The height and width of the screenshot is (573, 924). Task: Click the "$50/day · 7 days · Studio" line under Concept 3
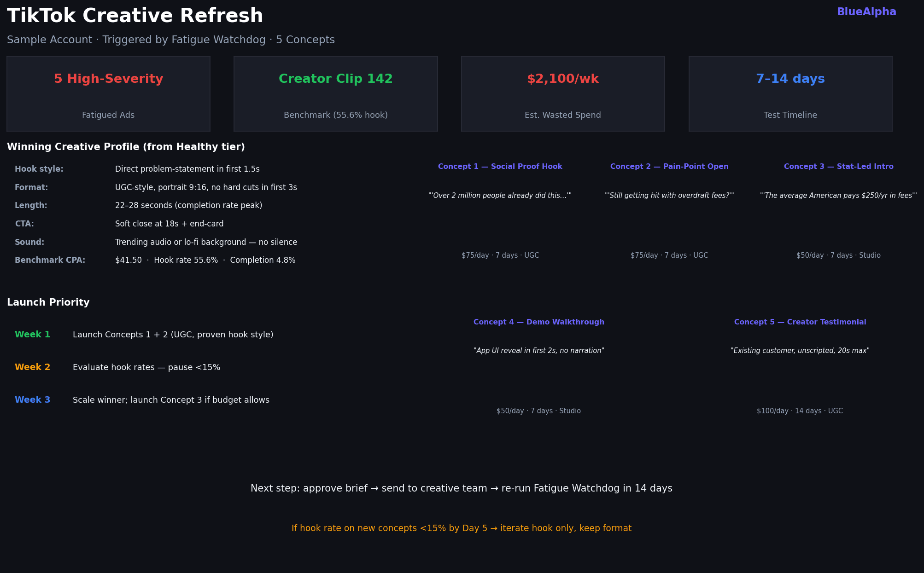838,255
